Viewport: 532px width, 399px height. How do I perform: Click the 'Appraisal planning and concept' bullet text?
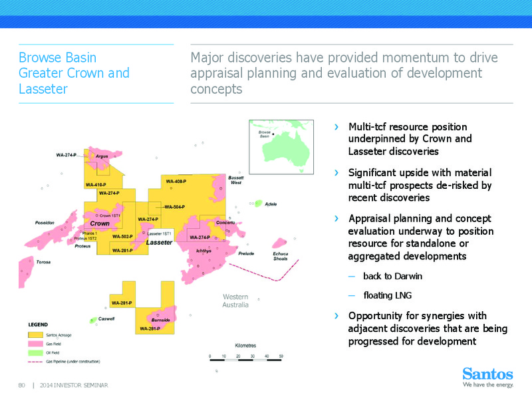pyautogui.click(x=421, y=237)
